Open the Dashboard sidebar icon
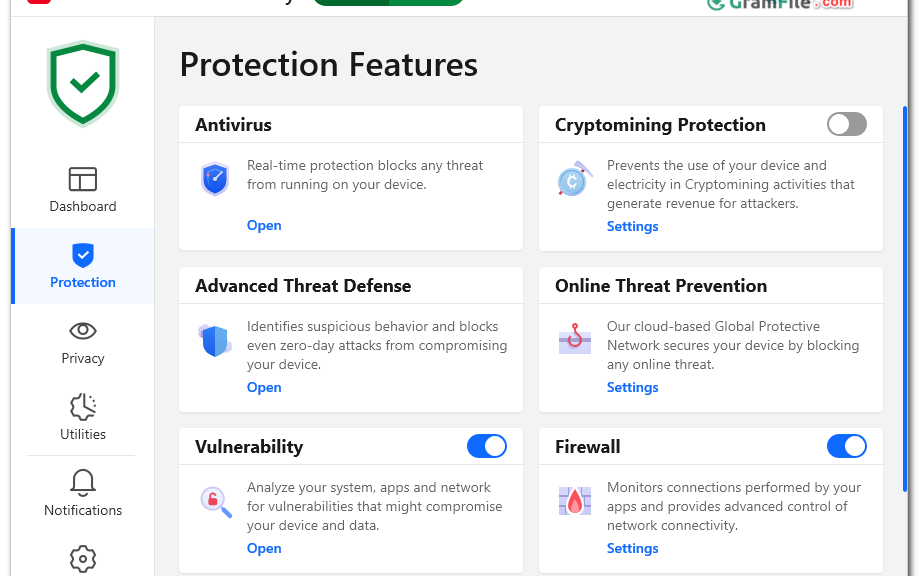Viewport: 919px width, 576px height. point(83,179)
